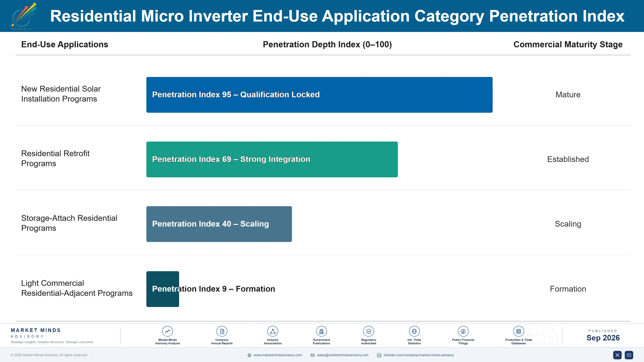The width and height of the screenshot is (644, 362).
Task: Click the copyright 2026 Market Minds Advisory notice
Action: coord(49,355)
